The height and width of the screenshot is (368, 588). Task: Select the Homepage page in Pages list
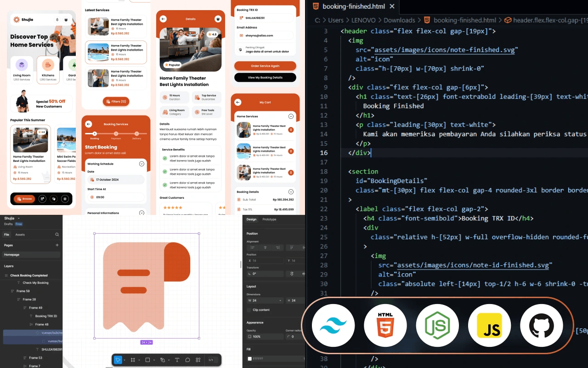click(31, 254)
